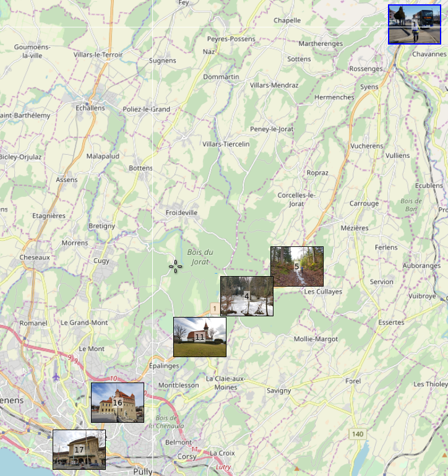Open the chapel photo cluster numbered 11

(199, 337)
